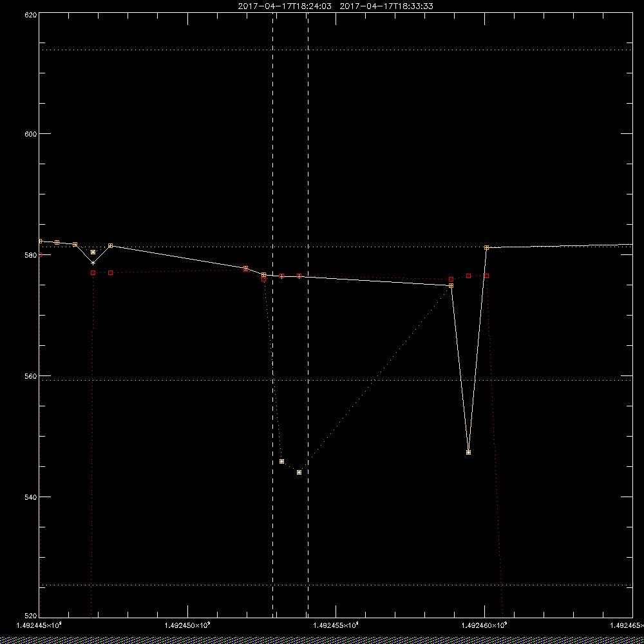Screen dimensions: 644x644
Task: Pick the right vertical dashed line
Action: 308,315
